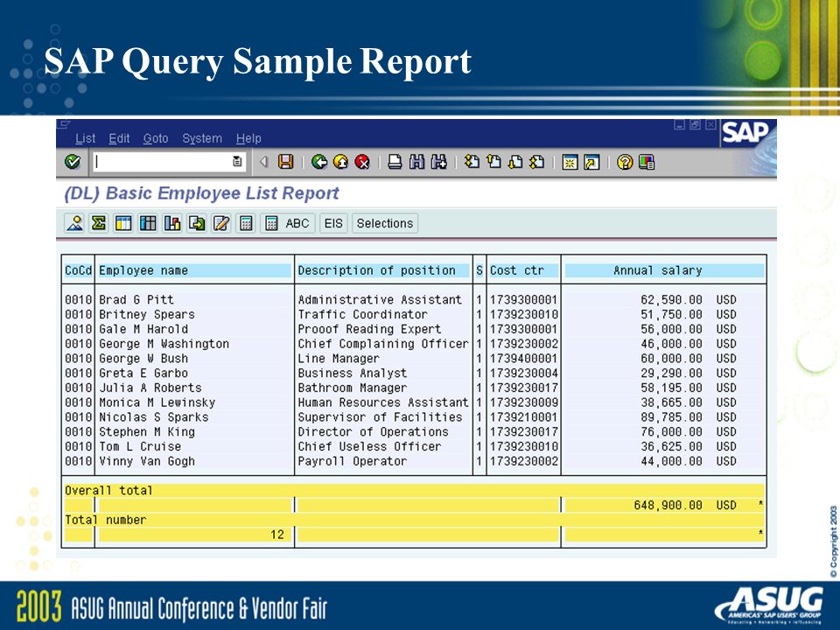Click Business Analyst position text
Screen dimensions: 840x630
tap(352, 373)
